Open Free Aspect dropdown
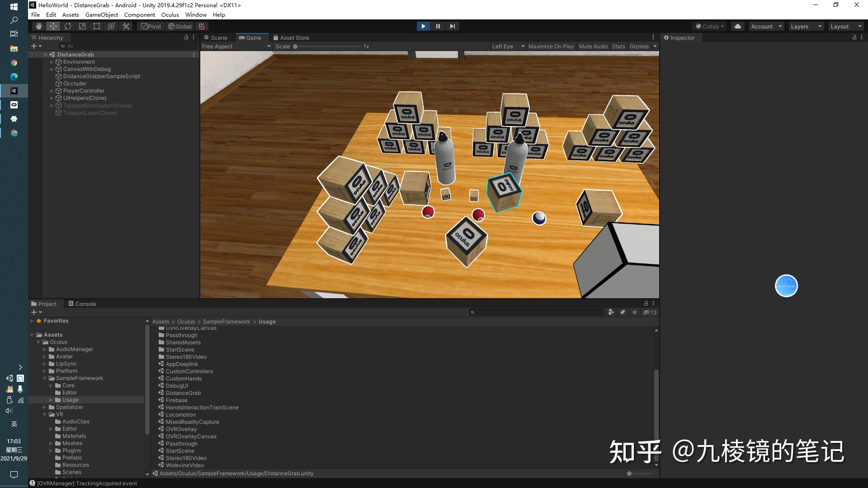This screenshot has height=488, width=868. pyautogui.click(x=236, y=46)
